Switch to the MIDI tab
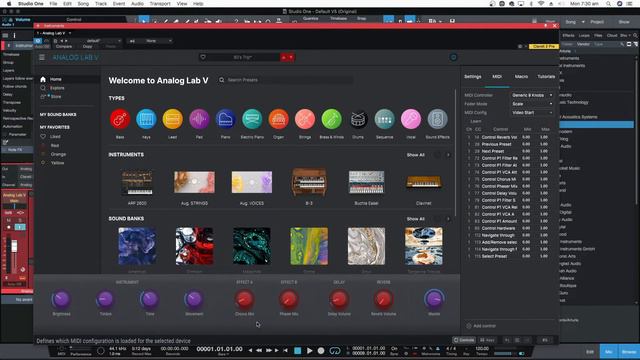 pyautogui.click(x=497, y=77)
